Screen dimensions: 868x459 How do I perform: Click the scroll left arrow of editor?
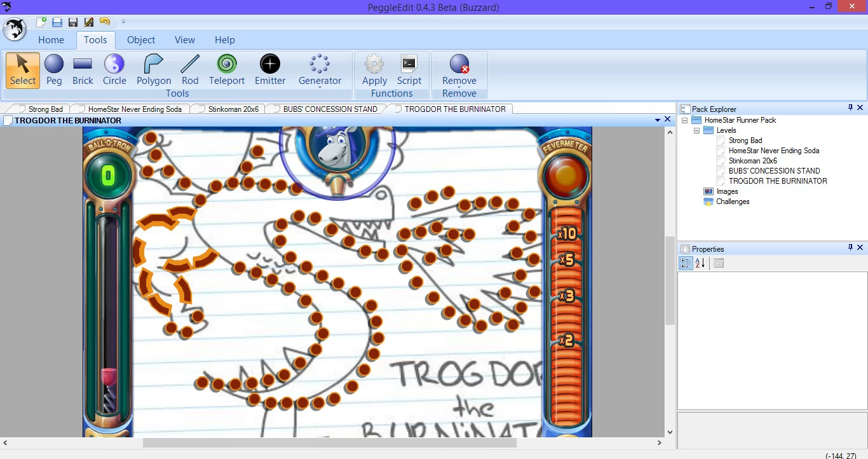tap(5, 442)
